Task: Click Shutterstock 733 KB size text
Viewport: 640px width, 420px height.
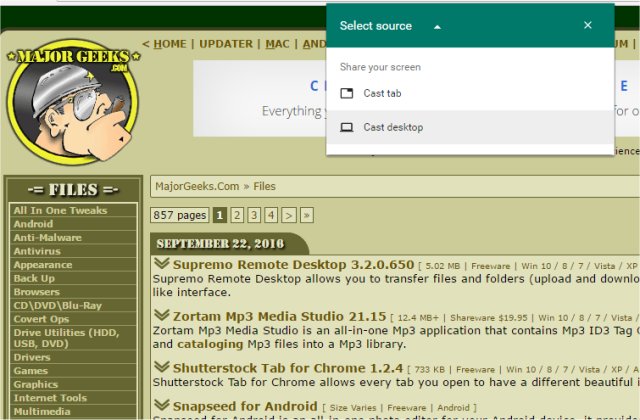Action: point(429,369)
